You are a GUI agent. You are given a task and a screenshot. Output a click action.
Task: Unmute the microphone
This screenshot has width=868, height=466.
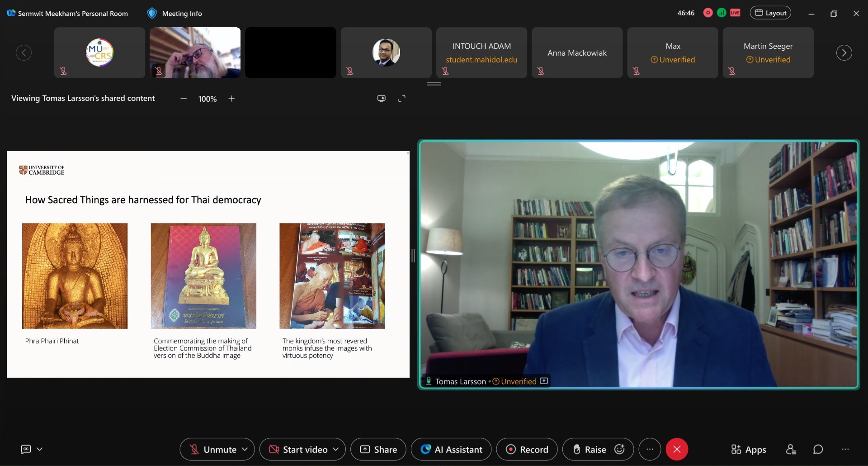pos(213,449)
